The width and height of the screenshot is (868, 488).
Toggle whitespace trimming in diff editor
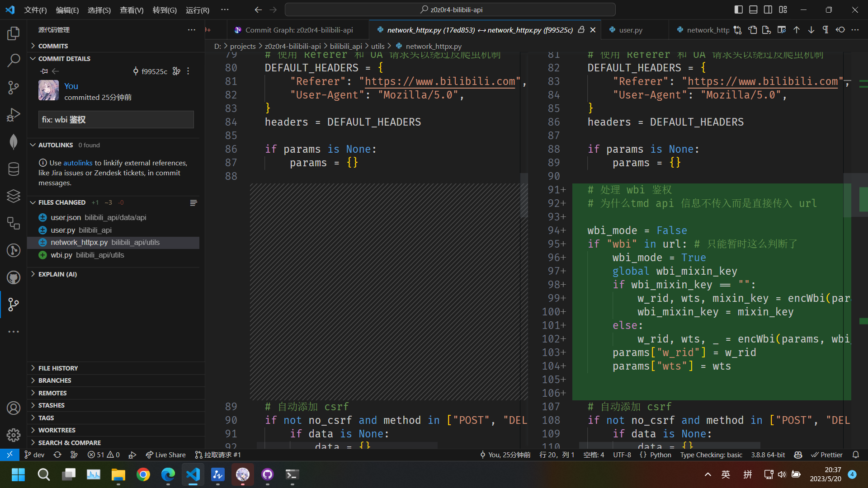[826, 30]
